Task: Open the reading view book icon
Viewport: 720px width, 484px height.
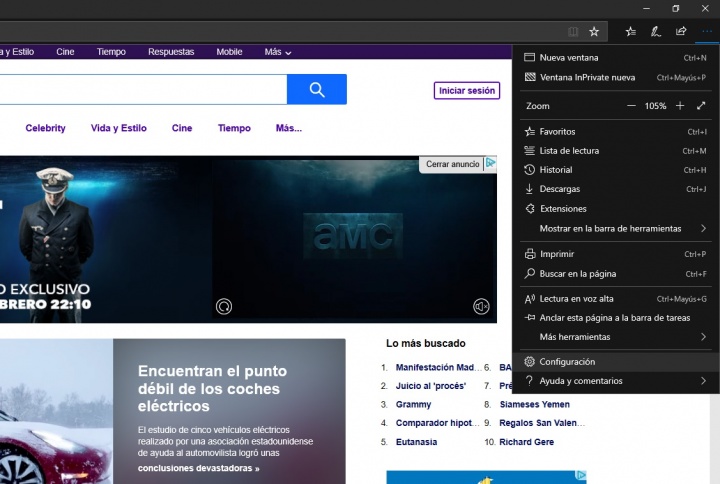Action: (573, 32)
